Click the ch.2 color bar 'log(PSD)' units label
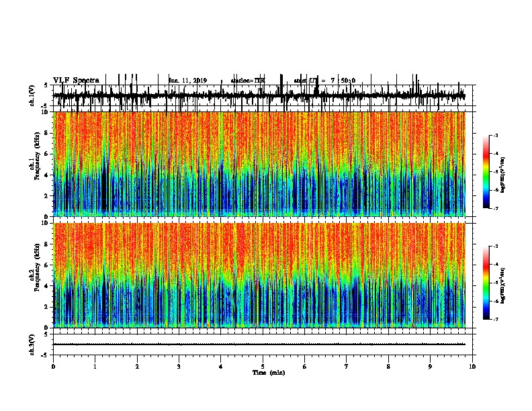Image resolution: width=532 pixels, height=411 pixels. click(503, 285)
